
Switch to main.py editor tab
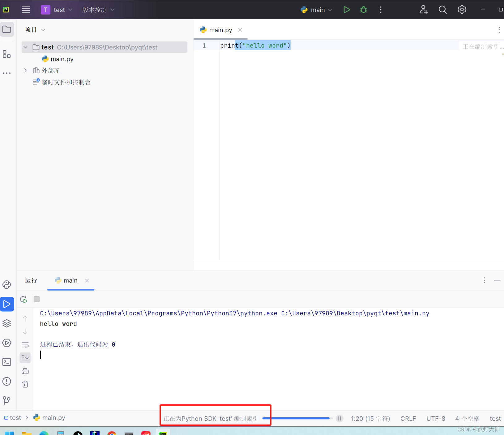tap(220, 30)
